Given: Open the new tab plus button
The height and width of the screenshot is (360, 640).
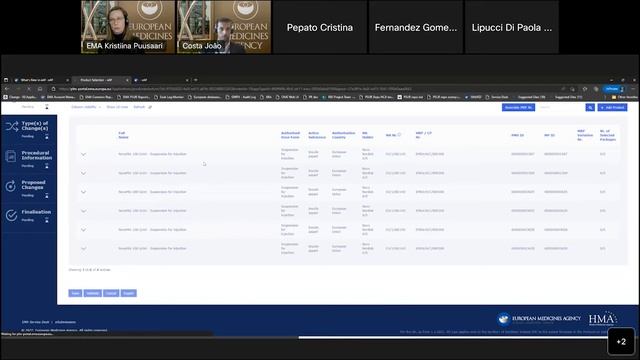Looking at the screenshot, I should pos(196,80).
